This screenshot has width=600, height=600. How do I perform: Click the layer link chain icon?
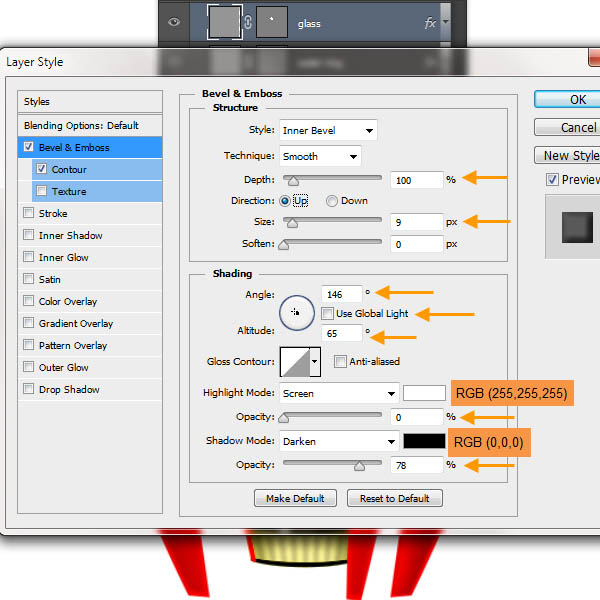tap(248, 23)
